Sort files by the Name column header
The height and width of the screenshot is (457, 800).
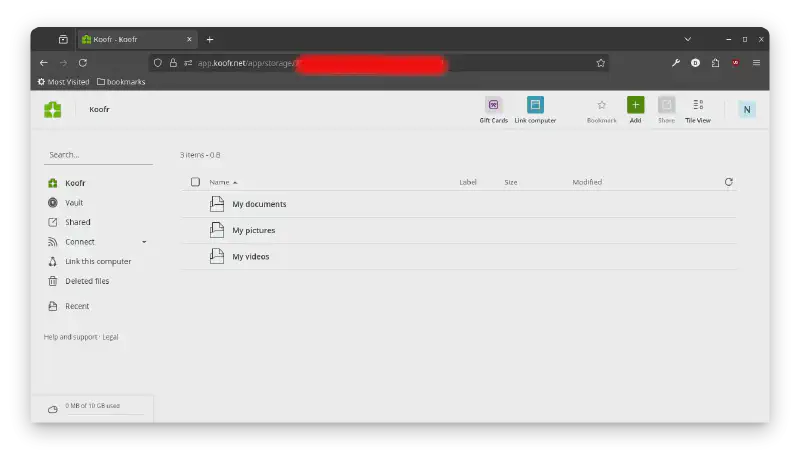click(219, 182)
